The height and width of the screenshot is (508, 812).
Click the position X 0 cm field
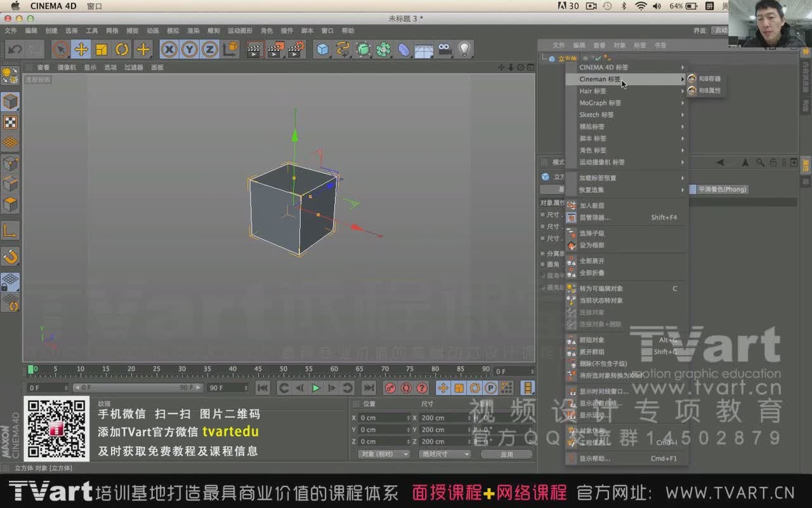[384, 418]
